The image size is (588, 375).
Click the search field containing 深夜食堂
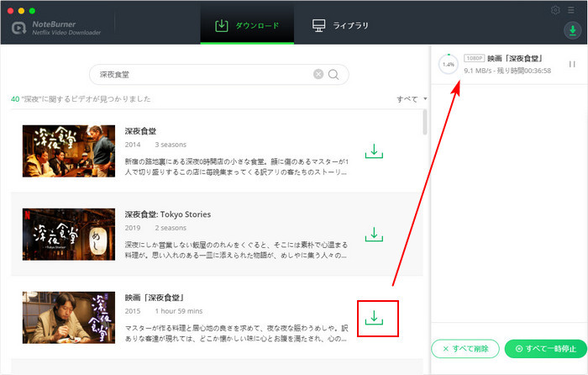[x=219, y=74]
